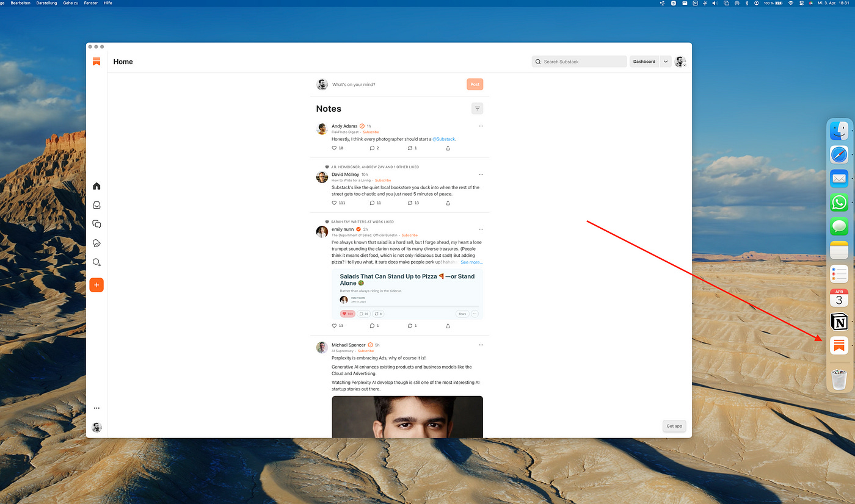The height and width of the screenshot is (504, 855).
Task: Open the Trash in the Dock
Action: [x=839, y=379]
